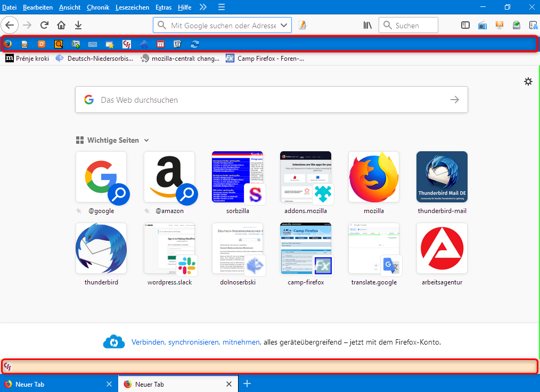Screen dimensions: 540x392
Task: Click the blue radio extension icon
Action: click(482, 25)
